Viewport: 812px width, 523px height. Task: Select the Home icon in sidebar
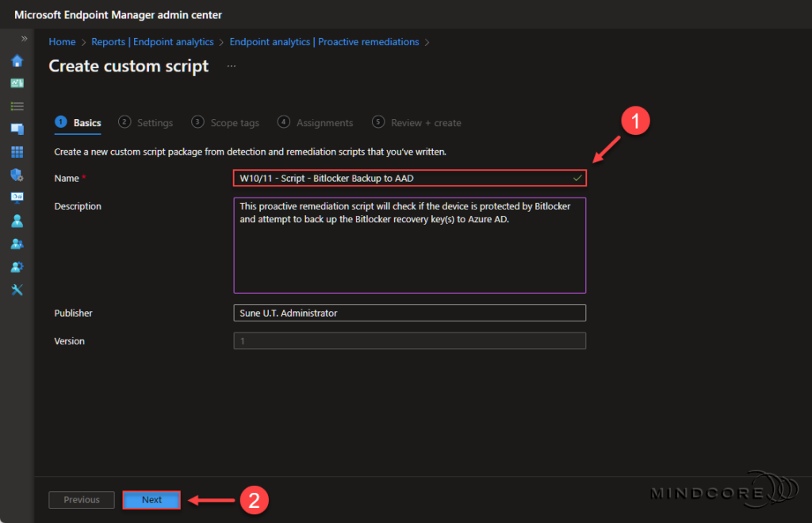[16, 60]
